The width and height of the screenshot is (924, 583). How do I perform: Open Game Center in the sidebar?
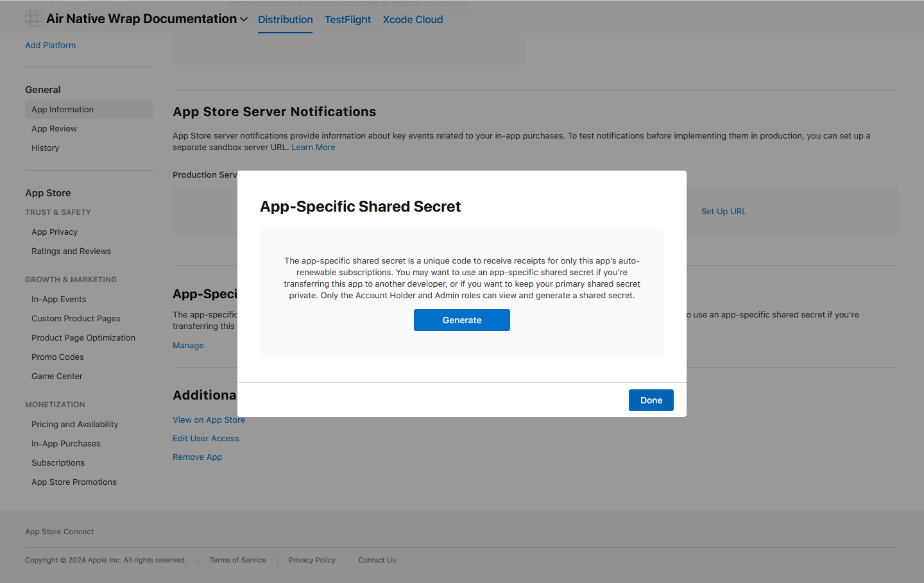point(57,376)
